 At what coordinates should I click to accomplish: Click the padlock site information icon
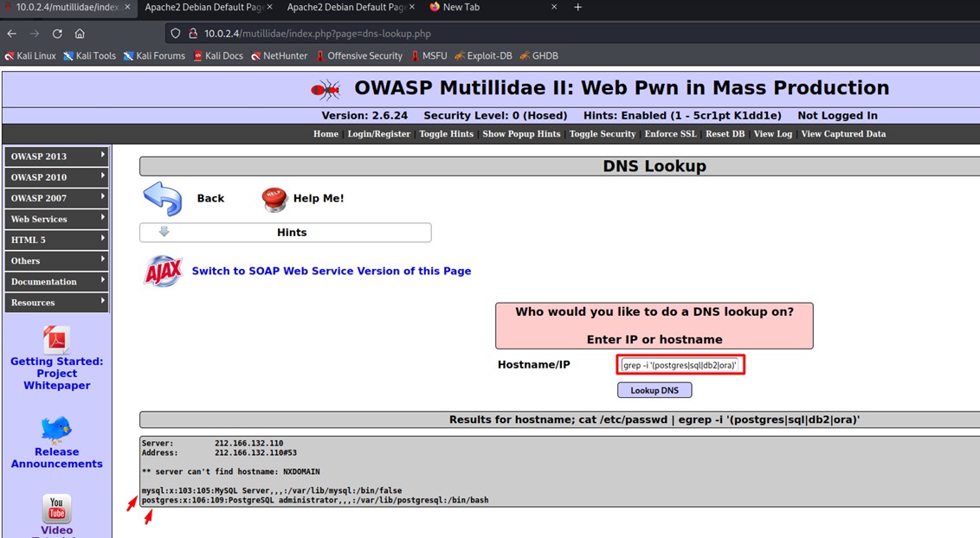[193, 34]
